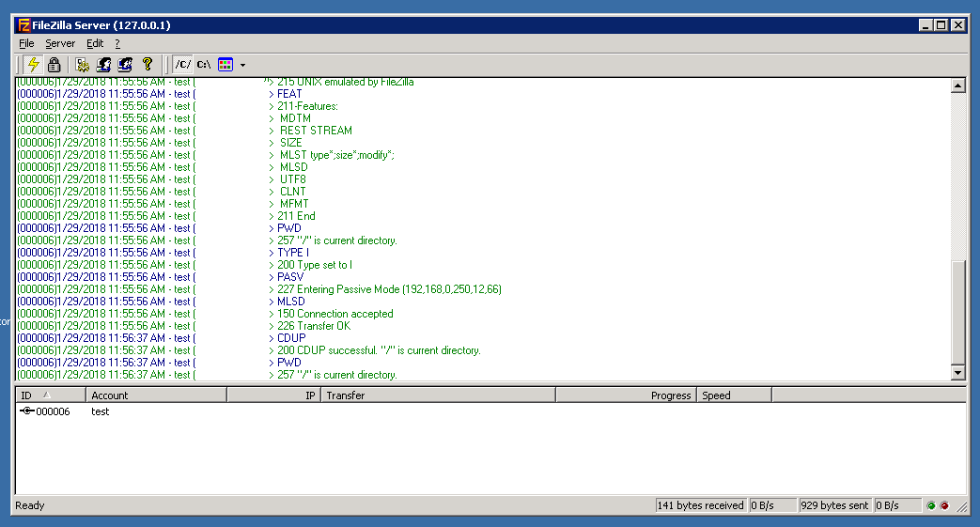The height and width of the screenshot is (527, 980).
Task: Click log line CLNT
Action: click(292, 192)
